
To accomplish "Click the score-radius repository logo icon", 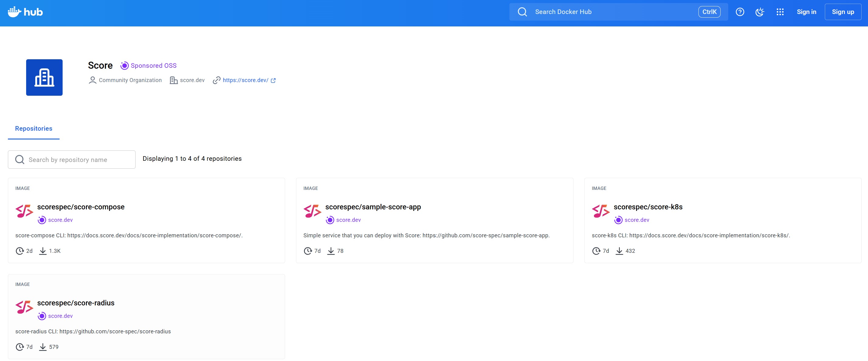I will pyautogui.click(x=24, y=307).
